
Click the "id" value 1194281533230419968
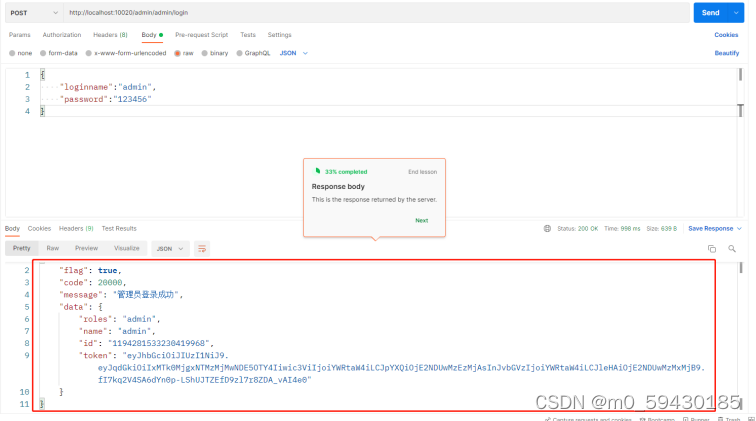(158, 343)
